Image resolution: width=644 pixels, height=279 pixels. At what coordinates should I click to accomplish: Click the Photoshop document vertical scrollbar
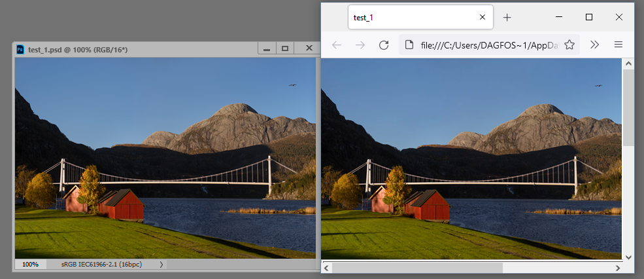[x=318, y=158]
